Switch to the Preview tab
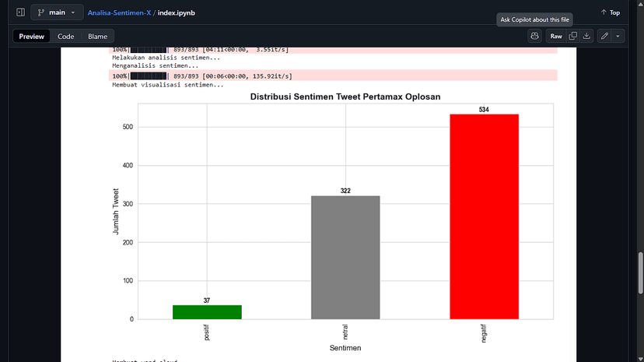 (x=31, y=36)
